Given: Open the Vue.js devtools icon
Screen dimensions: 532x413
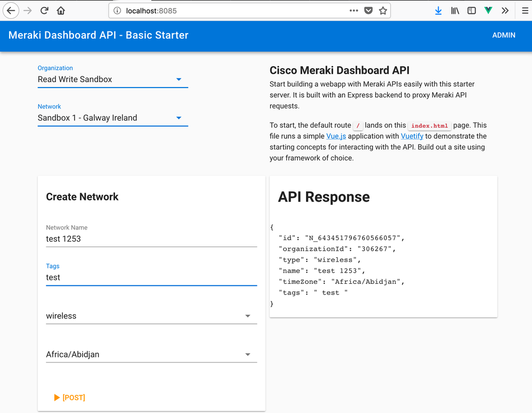Looking at the screenshot, I should click(x=488, y=10).
